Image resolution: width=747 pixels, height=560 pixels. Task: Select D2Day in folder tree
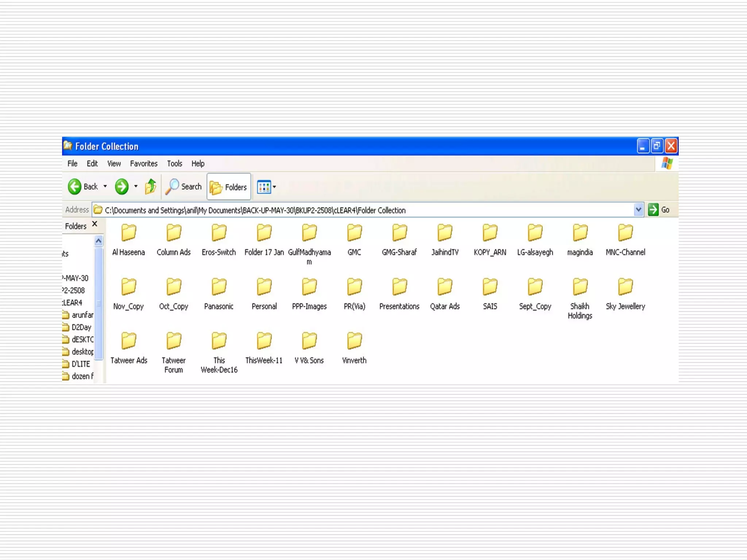[81, 327]
